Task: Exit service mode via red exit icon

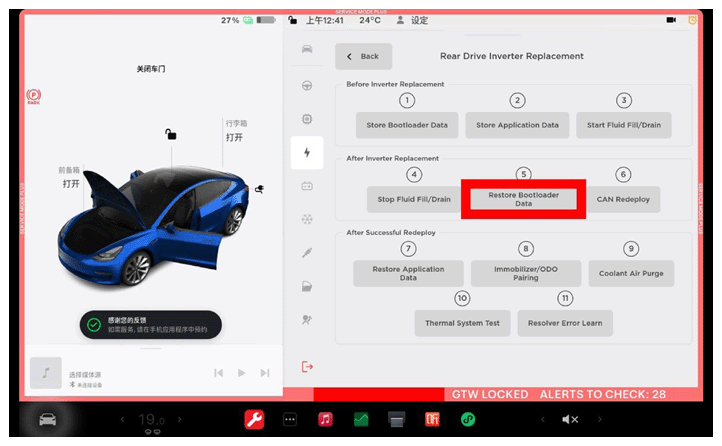Action: pos(307,367)
